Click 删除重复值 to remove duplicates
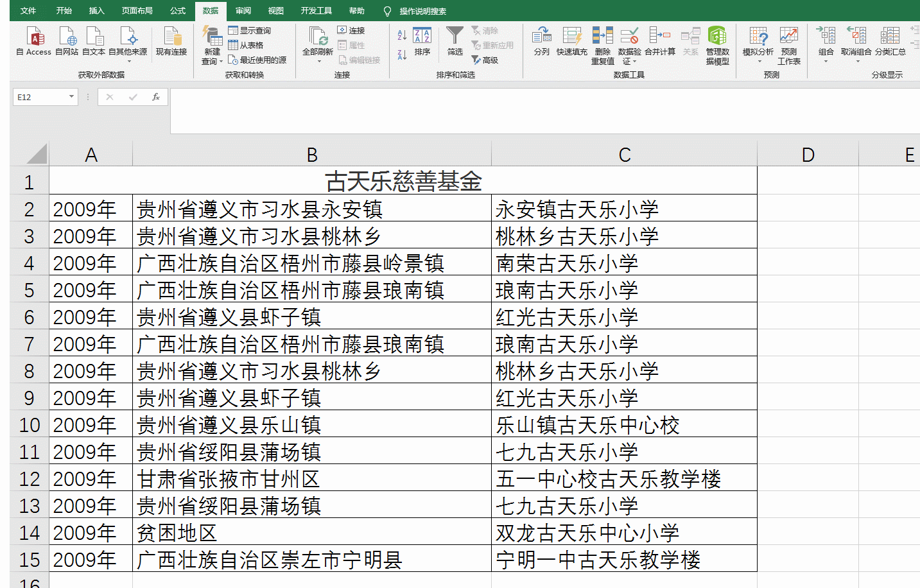This screenshot has width=920, height=588. [603, 46]
